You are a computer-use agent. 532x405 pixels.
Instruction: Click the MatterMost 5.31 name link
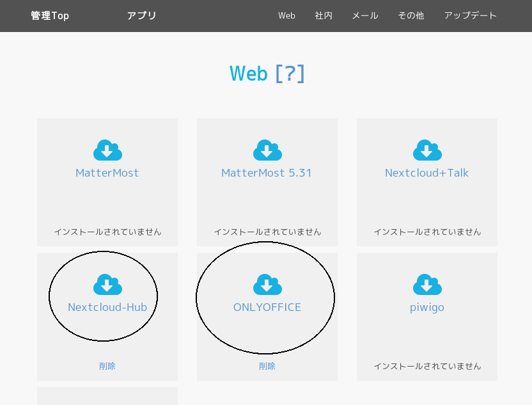point(267,173)
